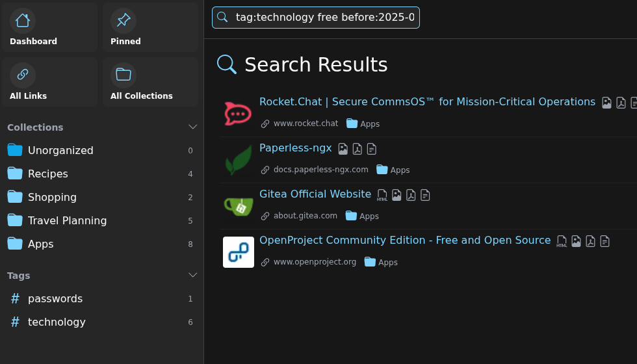
Task: Open the Paperless-ngx link title
Action: click(295, 148)
